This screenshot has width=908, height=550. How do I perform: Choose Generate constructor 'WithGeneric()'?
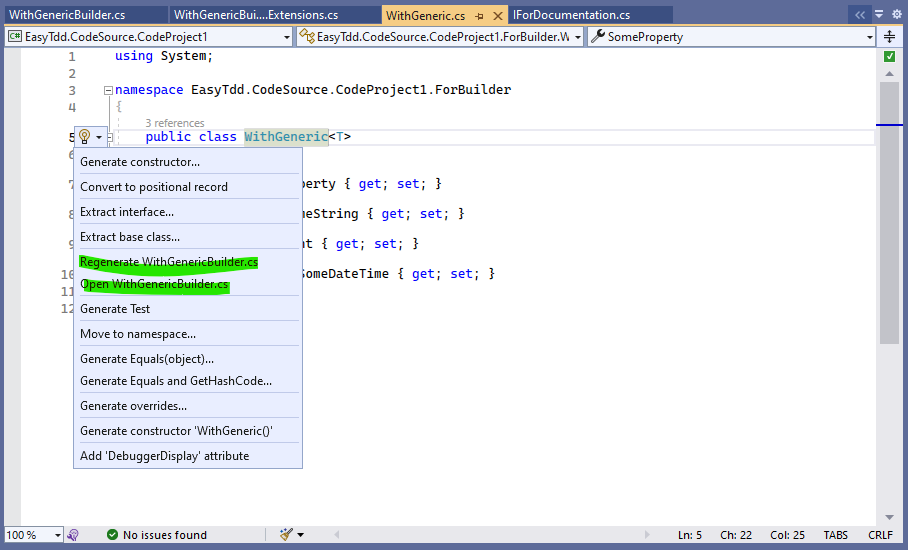coord(188,430)
